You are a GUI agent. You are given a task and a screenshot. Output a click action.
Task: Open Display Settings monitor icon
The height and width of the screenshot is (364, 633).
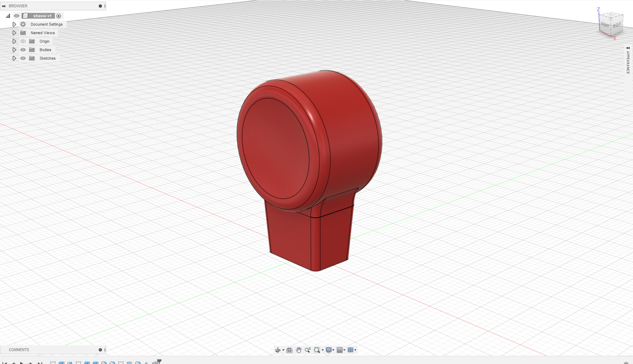point(329,350)
